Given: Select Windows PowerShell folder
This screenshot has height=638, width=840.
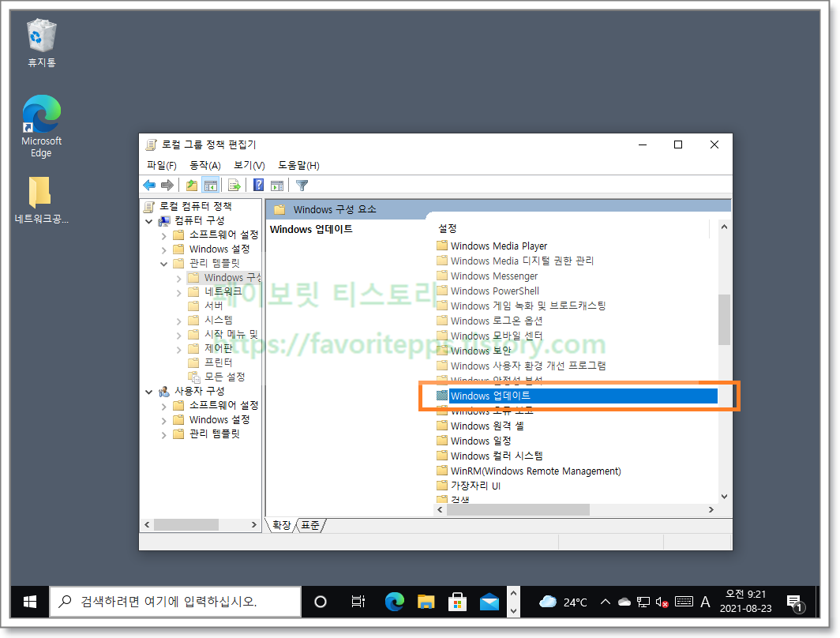Looking at the screenshot, I should [x=488, y=291].
